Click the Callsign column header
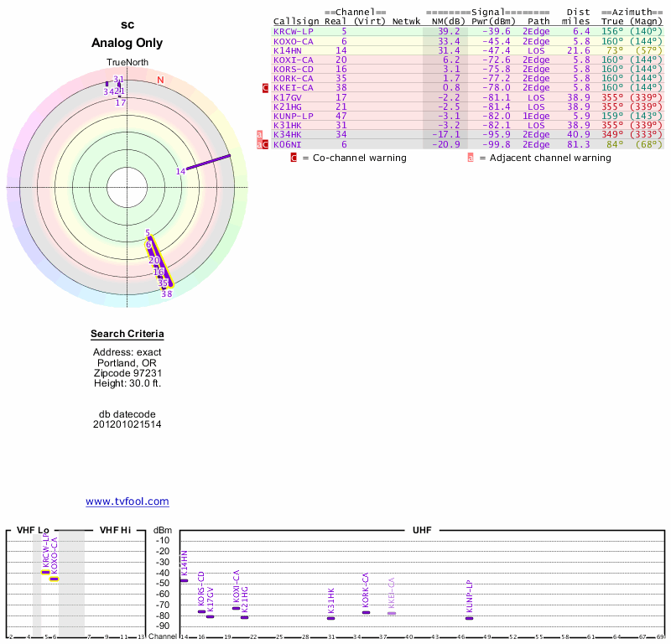 (x=294, y=21)
